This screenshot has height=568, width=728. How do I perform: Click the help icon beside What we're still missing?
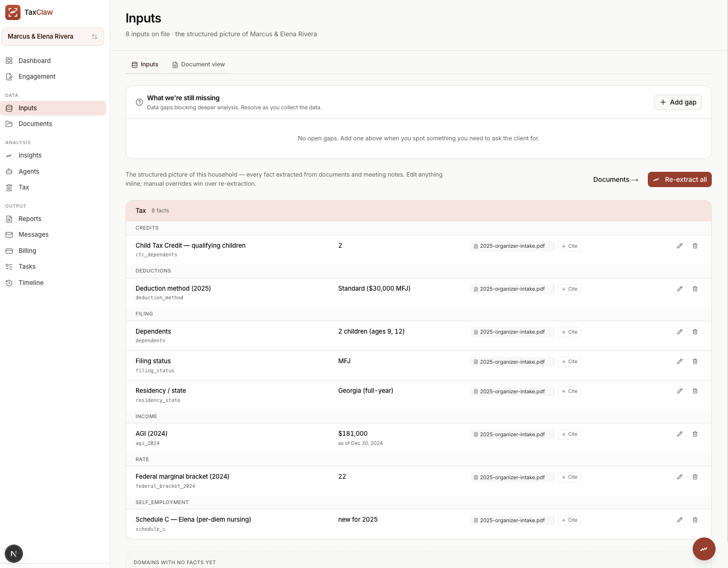pos(139,102)
